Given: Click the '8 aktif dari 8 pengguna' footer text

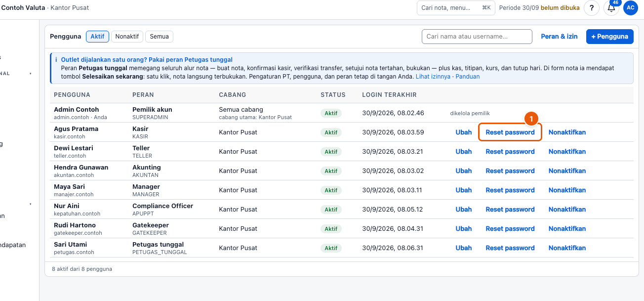Looking at the screenshot, I should coord(82,269).
